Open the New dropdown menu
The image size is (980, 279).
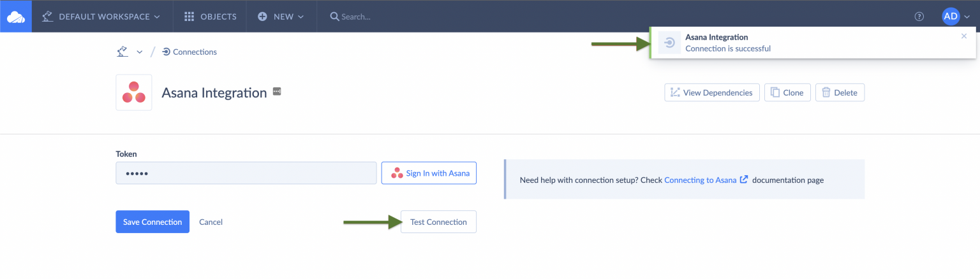[281, 17]
